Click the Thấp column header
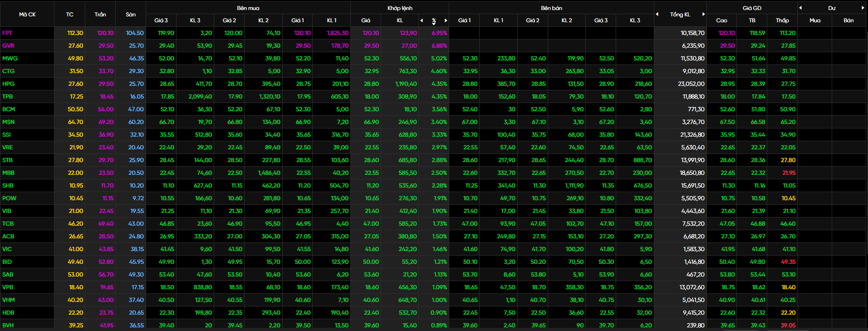 pyautogui.click(x=782, y=20)
